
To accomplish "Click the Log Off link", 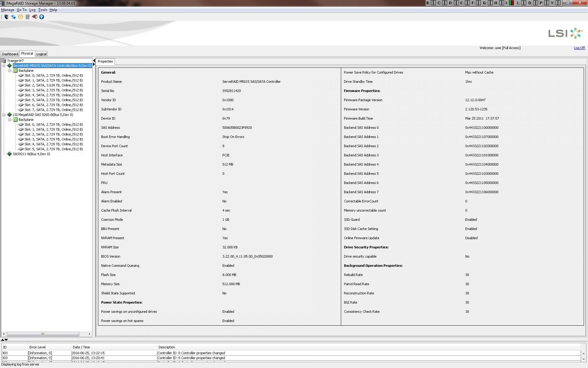I will (x=579, y=48).
